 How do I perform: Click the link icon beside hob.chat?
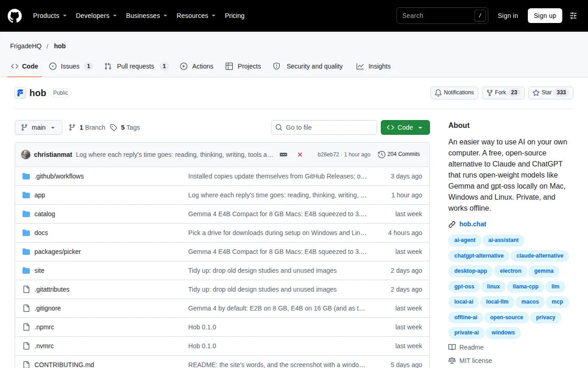coord(452,224)
